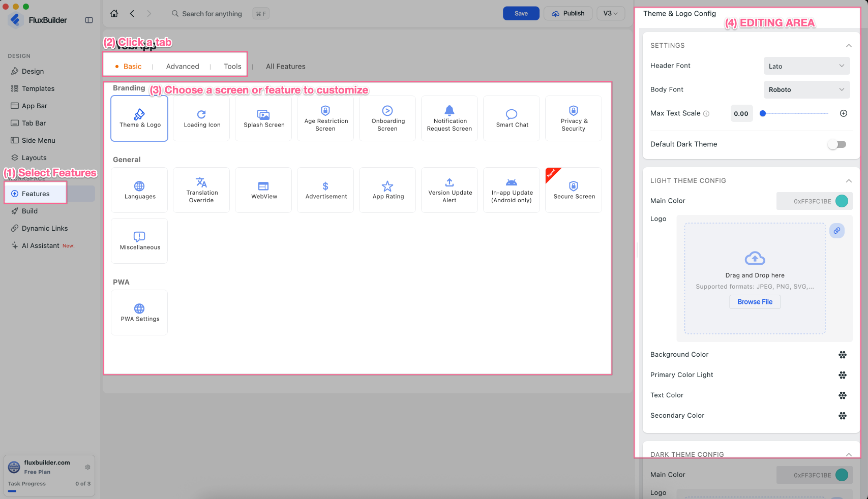Screen dimensions: 868x499
Task: Open the Onboarding Screen card
Action: (387, 118)
